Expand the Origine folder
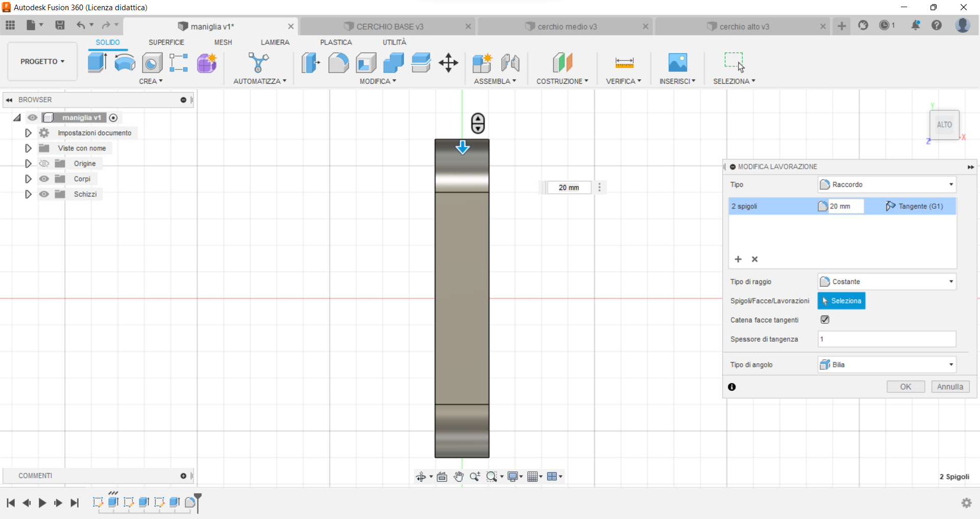This screenshot has height=519, width=980. (28, 163)
